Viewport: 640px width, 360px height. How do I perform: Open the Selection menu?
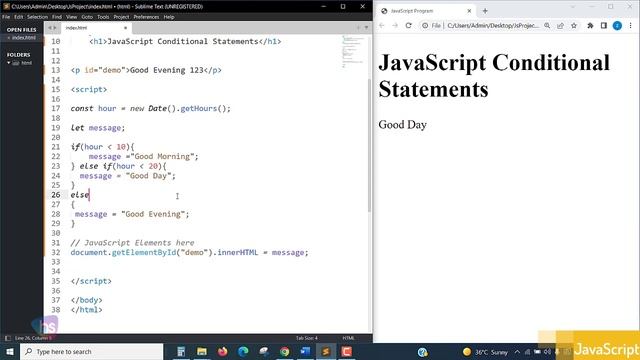[38, 17]
